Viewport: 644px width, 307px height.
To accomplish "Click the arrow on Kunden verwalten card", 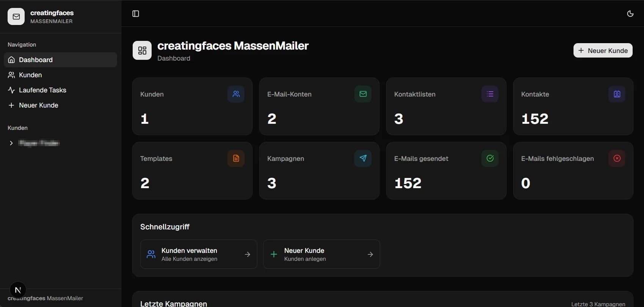I will coord(248,254).
